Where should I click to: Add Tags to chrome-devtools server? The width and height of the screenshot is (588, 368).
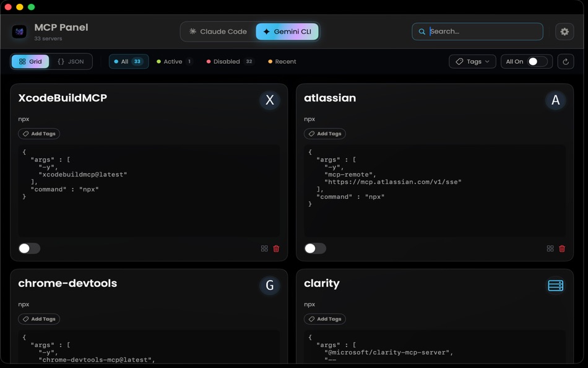pyautogui.click(x=39, y=319)
